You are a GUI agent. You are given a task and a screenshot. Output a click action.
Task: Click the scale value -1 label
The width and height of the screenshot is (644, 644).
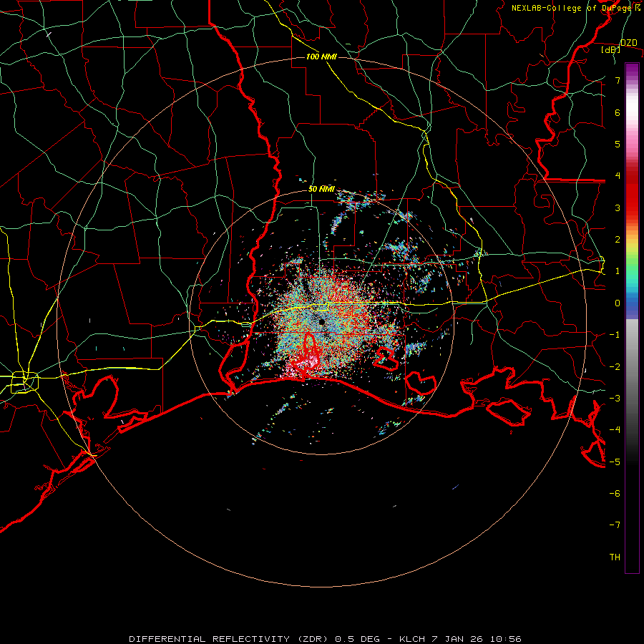pyautogui.click(x=615, y=335)
